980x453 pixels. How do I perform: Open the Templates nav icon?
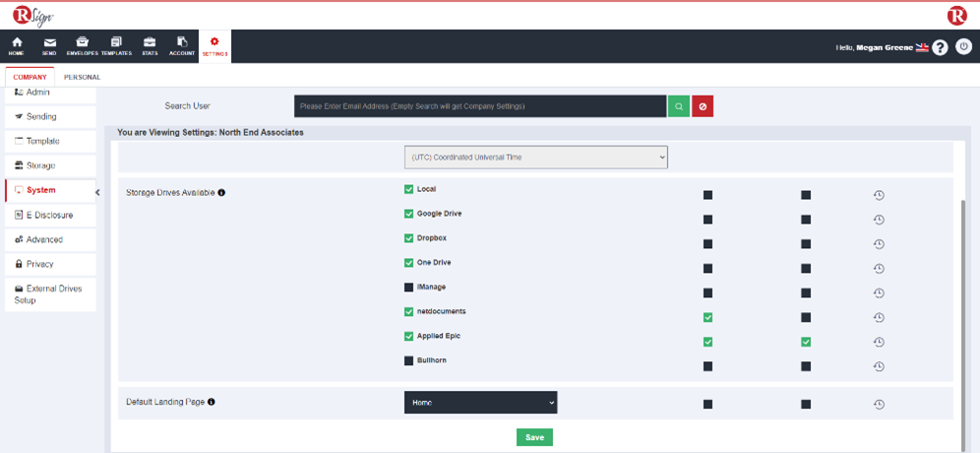[116, 45]
